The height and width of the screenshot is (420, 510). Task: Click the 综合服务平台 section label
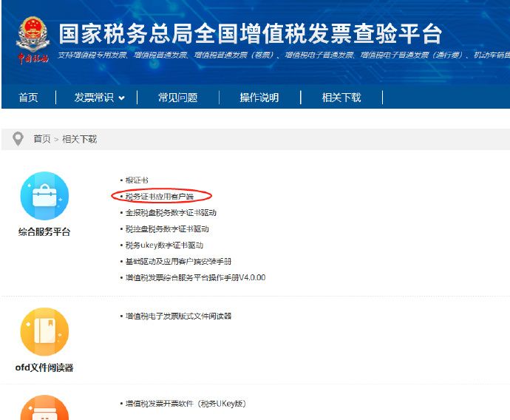[44, 232]
